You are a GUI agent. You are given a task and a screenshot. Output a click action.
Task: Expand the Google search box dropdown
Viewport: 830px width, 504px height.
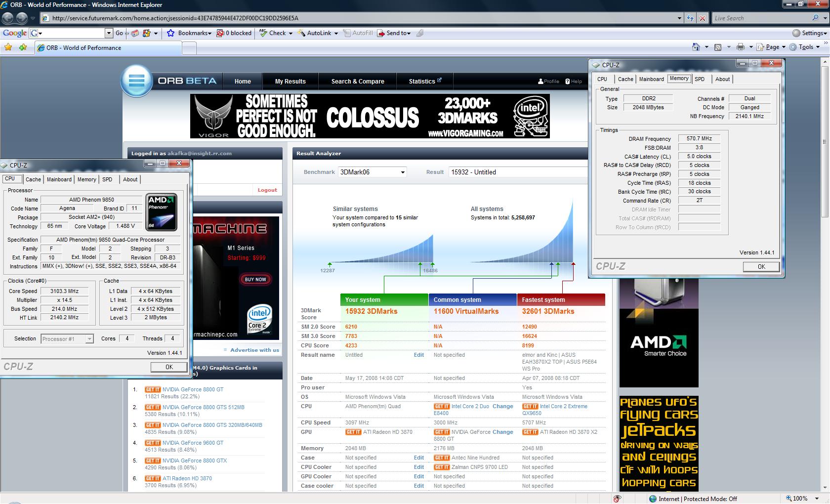pos(109,33)
